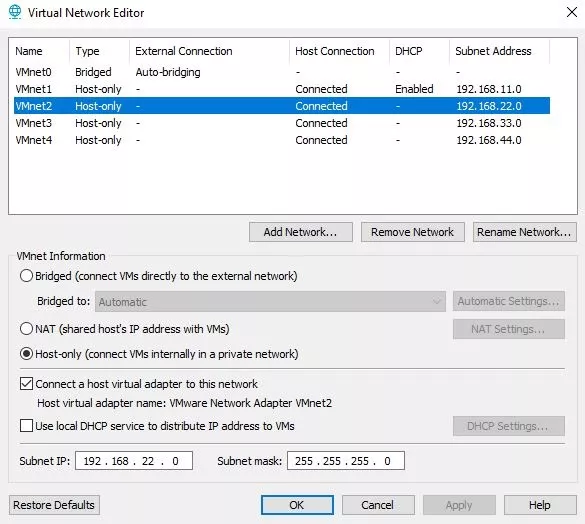This screenshot has height=524, width=585.
Task: Sort by the Name column header
Action: click(x=39, y=51)
